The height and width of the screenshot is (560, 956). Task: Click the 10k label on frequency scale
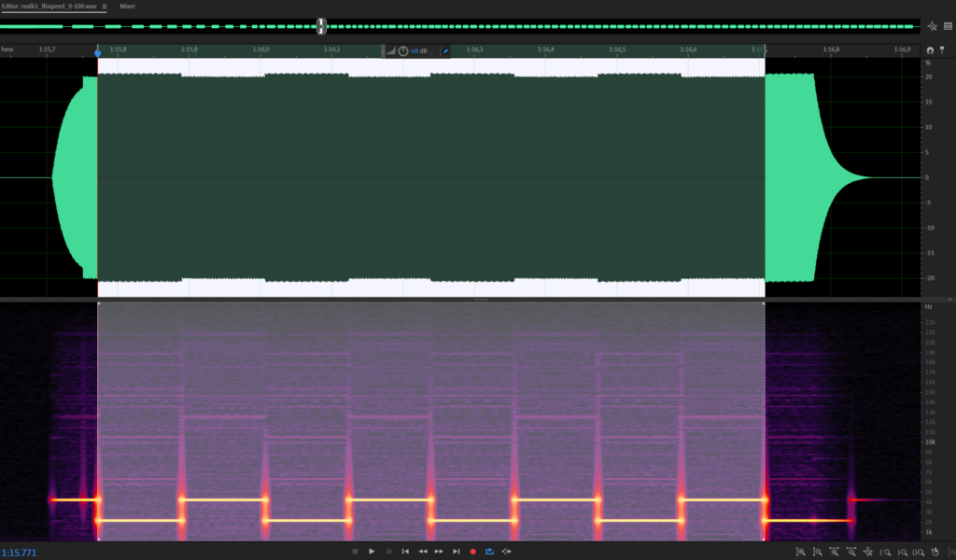point(930,441)
